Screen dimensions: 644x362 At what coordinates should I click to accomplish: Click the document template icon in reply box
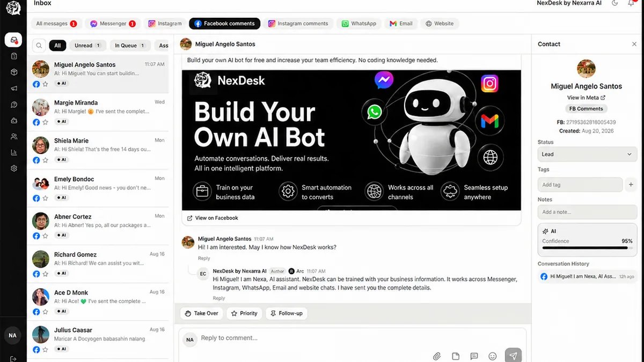(456, 356)
